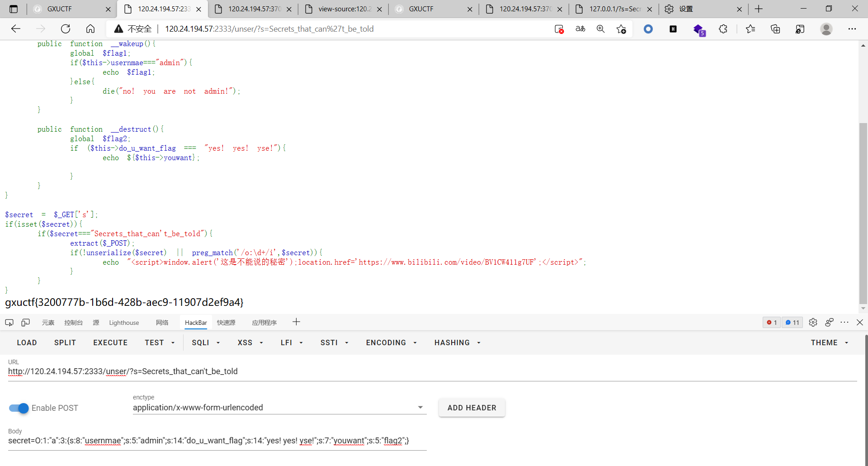Click the browser profile avatar
Image resolution: width=868 pixels, height=466 pixels.
click(826, 29)
